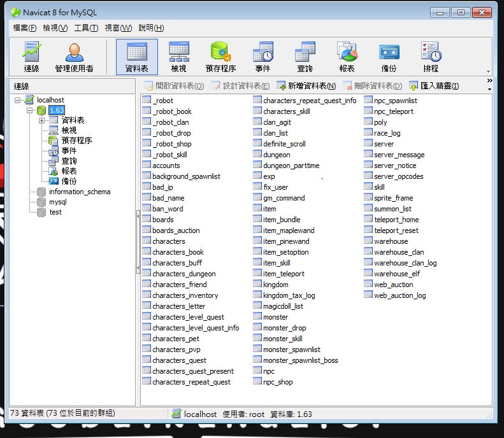Select 預存程序 node in the tree
Screen dimensions: 504x438
(x=76, y=140)
